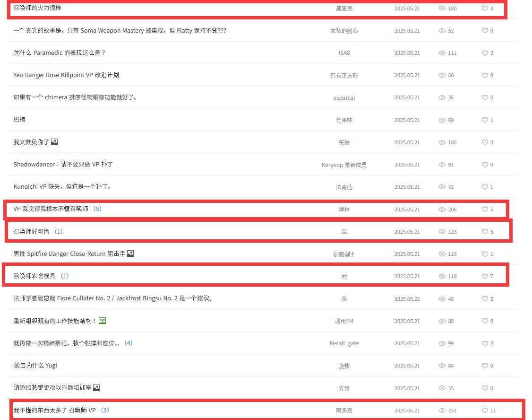Viewport: 532px width, 420px height.
Task: Click heart icon with 4 likes on '召唤师的火力很棒'
Action: pyautogui.click(x=485, y=8)
